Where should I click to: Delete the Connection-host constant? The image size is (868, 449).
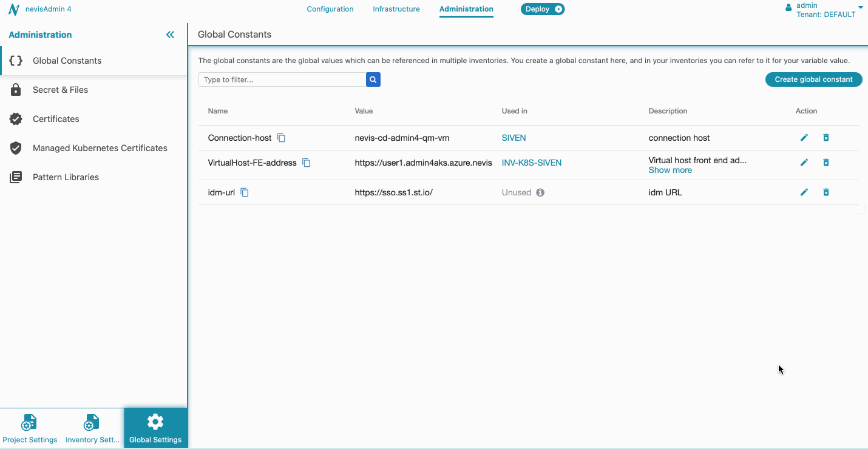826,138
